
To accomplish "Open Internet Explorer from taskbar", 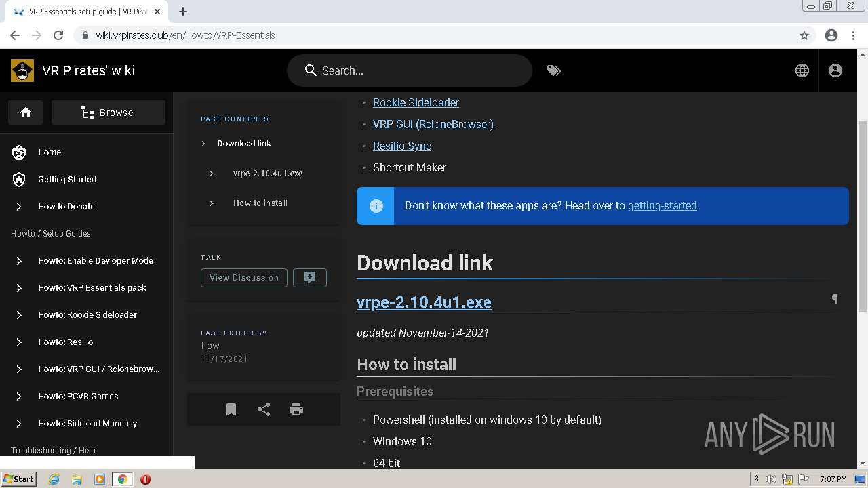I will pos(54,479).
